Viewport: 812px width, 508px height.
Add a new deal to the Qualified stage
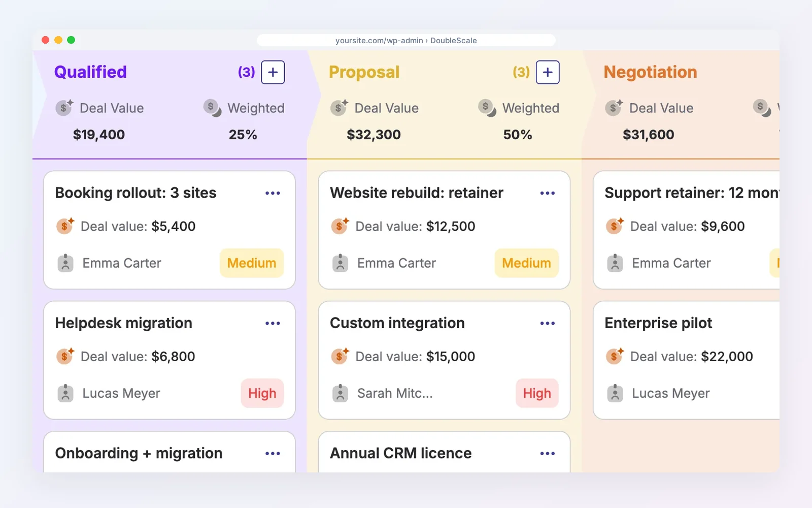coord(273,72)
